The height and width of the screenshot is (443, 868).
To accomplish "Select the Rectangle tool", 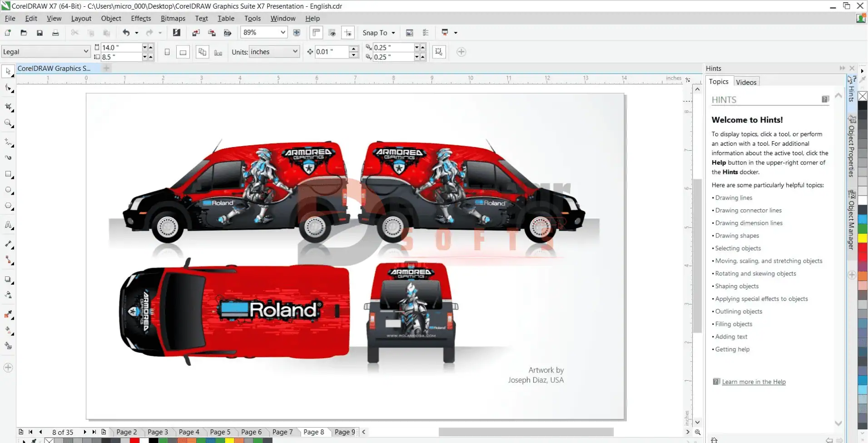I will [x=8, y=174].
